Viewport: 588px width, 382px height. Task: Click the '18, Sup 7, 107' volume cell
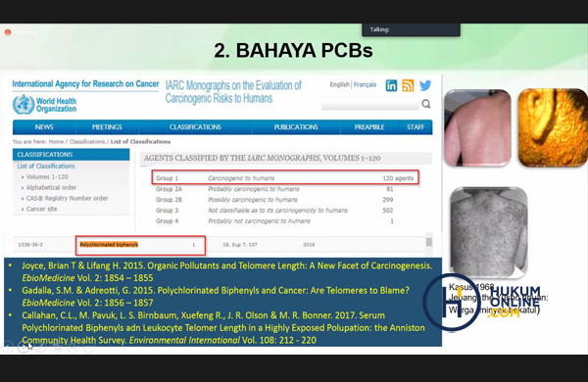coord(240,245)
